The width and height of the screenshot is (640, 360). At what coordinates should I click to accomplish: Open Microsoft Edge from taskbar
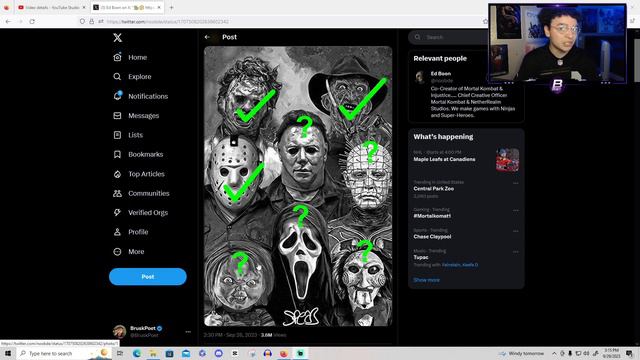click(137, 353)
